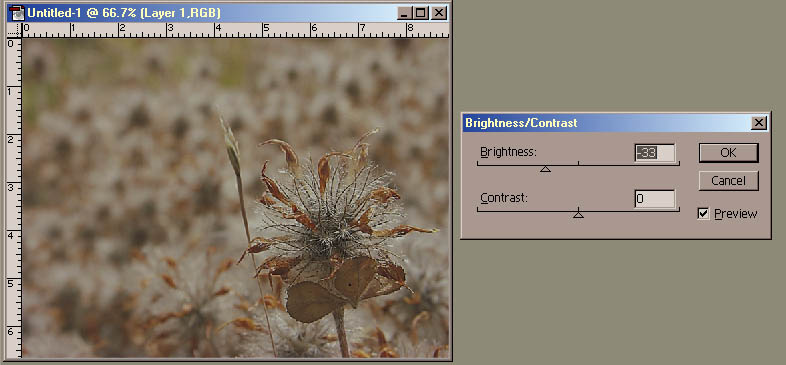The height and width of the screenshot is (365, 786).
Task: Click the horizontal ruler above the canvas
Action: tap(236, 30)
